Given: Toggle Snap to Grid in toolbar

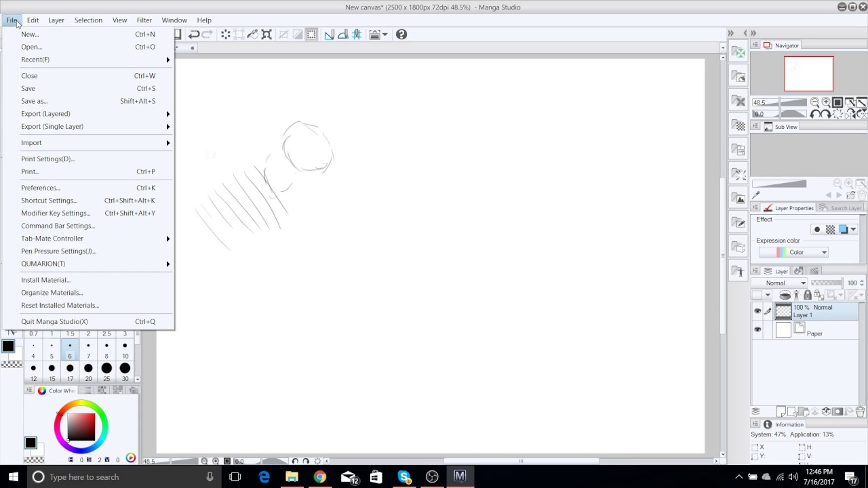Looking at the screenshot, I should point(357,35).
